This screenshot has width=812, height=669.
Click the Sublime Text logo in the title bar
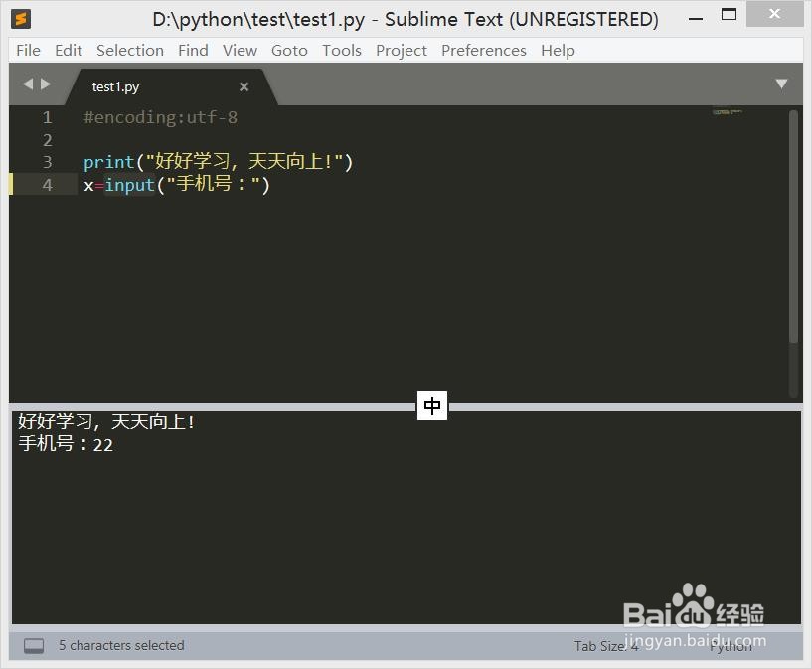click(x=21, y=17)
